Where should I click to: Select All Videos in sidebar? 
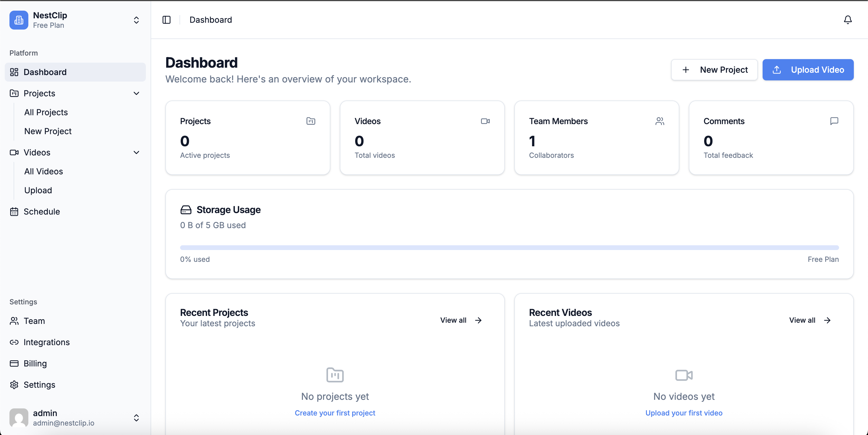pyautogui.click(x=43, y=171)
